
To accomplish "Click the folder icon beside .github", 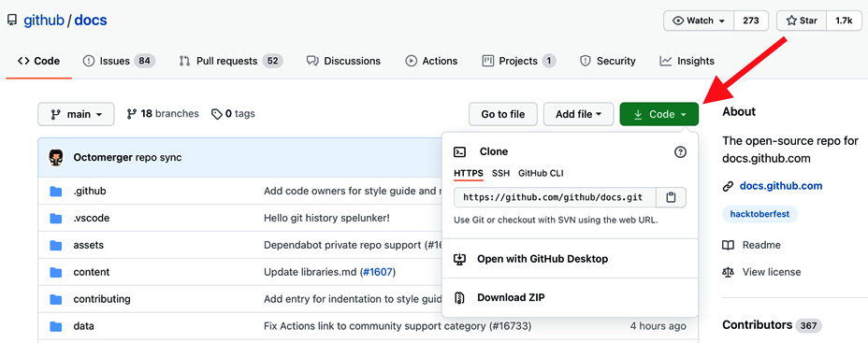I will (x=56, y=191).
